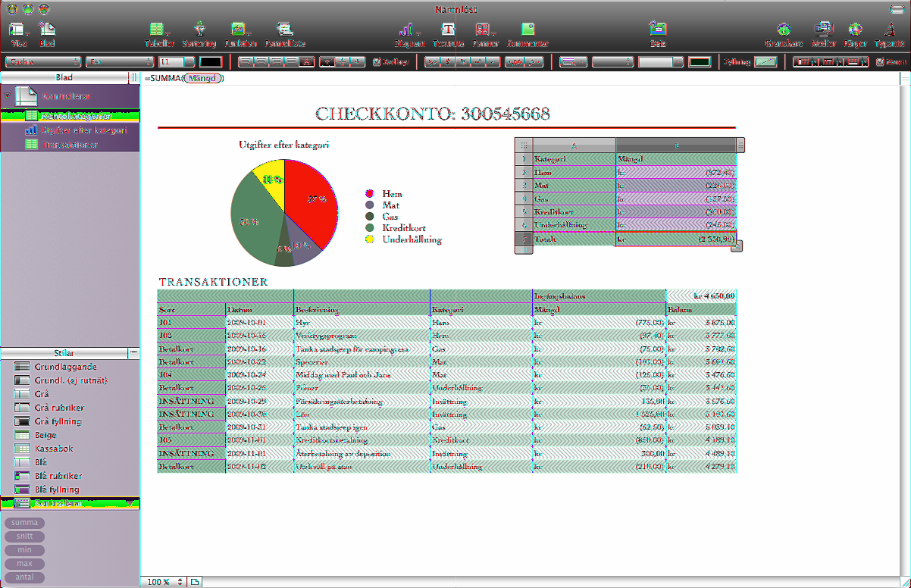Align cell contents to top

(x=327, y=61)
